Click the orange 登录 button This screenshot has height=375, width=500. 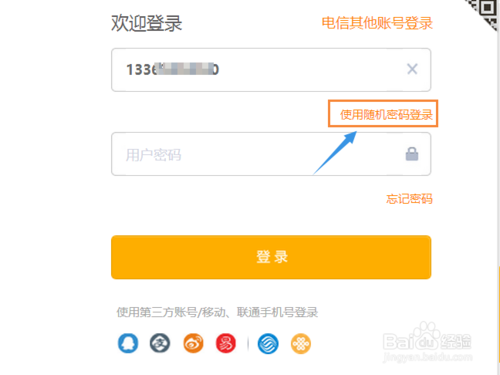pos(271,257)
